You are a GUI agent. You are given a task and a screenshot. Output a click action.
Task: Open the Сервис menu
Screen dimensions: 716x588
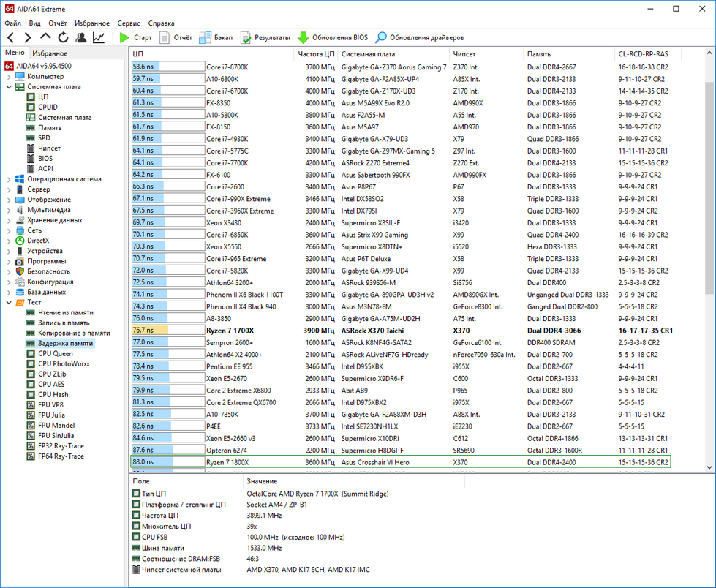coord(129,23)
